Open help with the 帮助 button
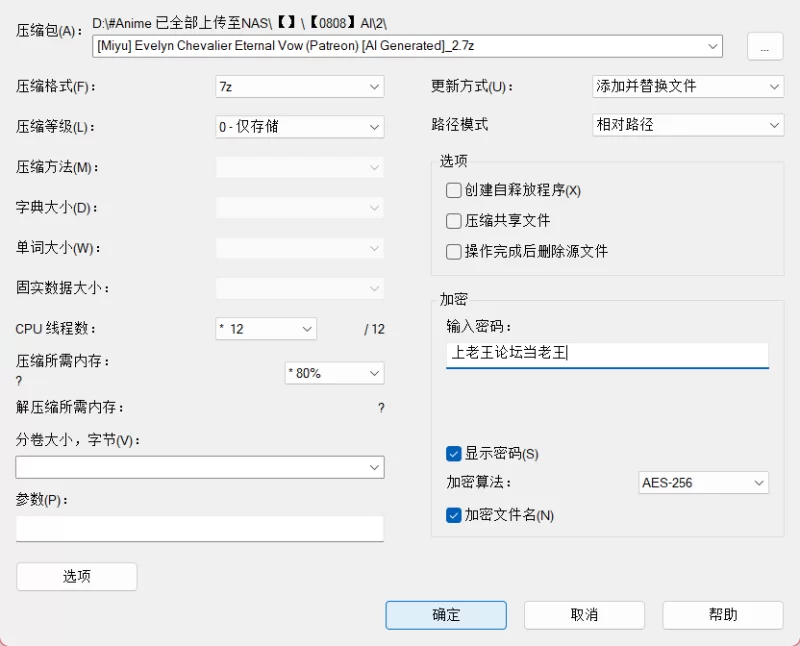The width and height of the screenshot is (800, 646). [723, 615]
